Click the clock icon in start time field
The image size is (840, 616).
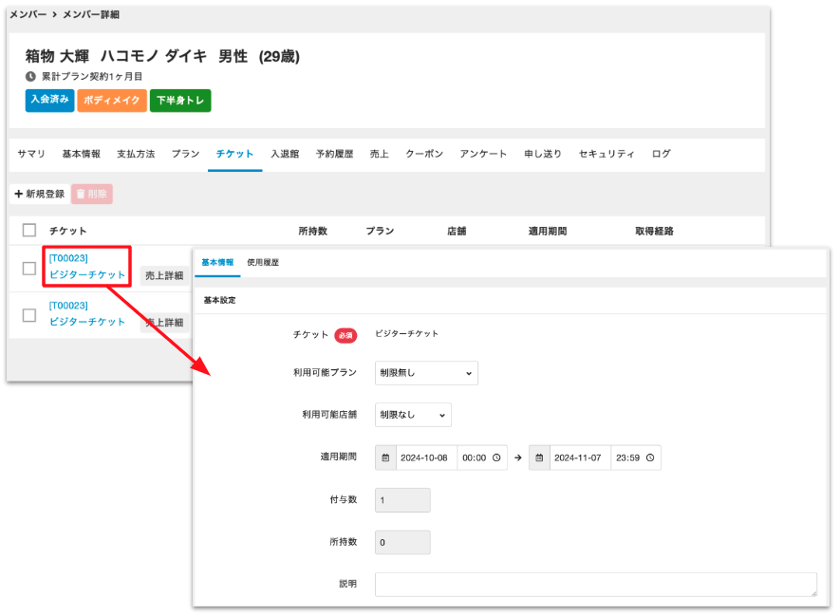495,457
